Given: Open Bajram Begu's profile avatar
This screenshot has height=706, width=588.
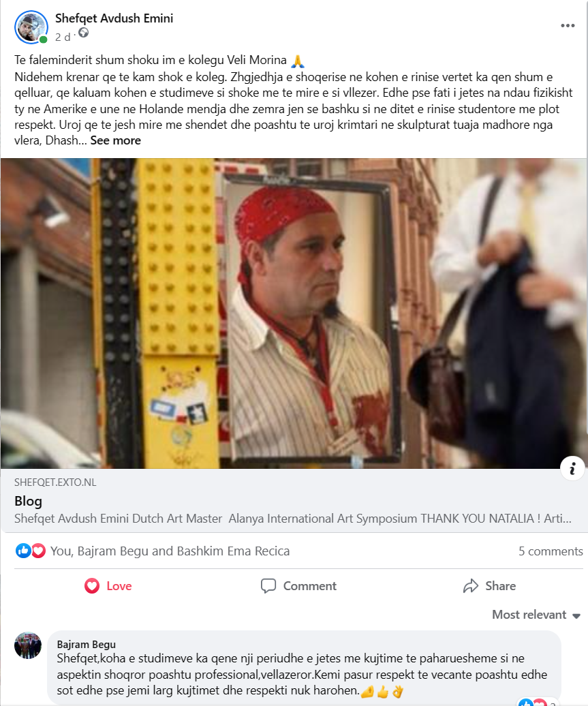Looking at the screenshot, I should click(28, 645).
